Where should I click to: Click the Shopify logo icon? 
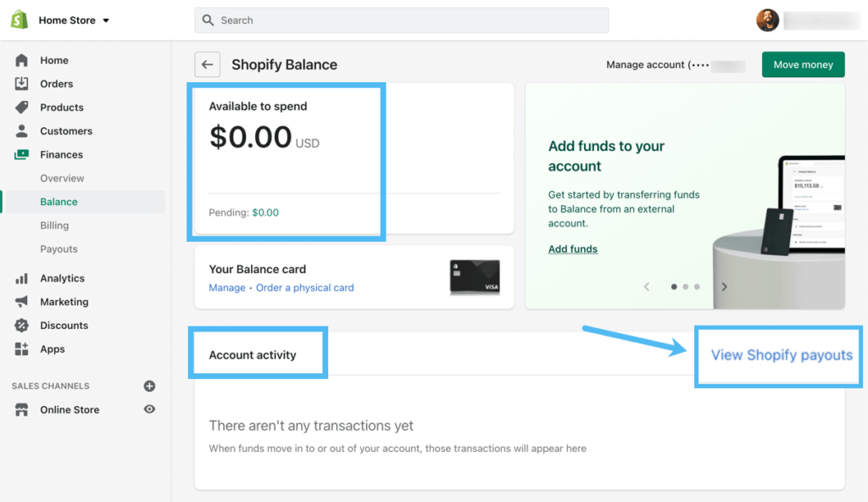coord(19,20)
